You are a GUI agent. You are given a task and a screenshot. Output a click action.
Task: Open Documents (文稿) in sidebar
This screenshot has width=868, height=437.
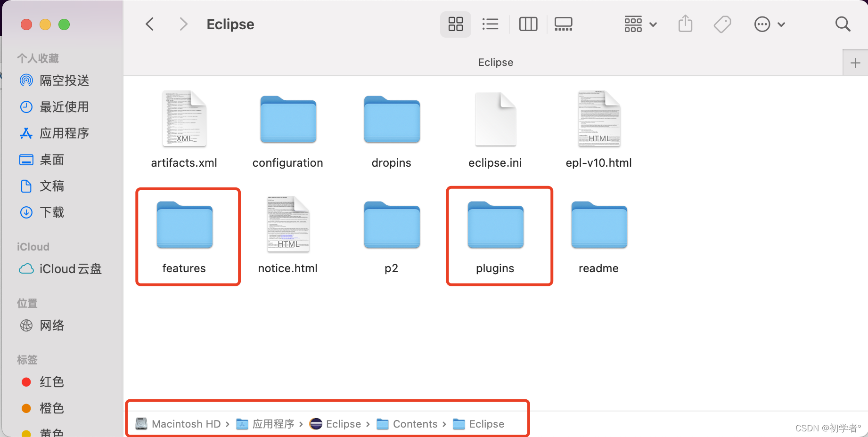pyautogui.click(x=42, y=186)
